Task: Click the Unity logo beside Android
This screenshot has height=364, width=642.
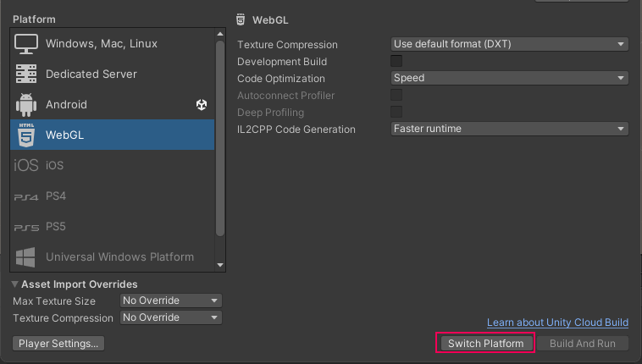Action: (x=202, y=105)
